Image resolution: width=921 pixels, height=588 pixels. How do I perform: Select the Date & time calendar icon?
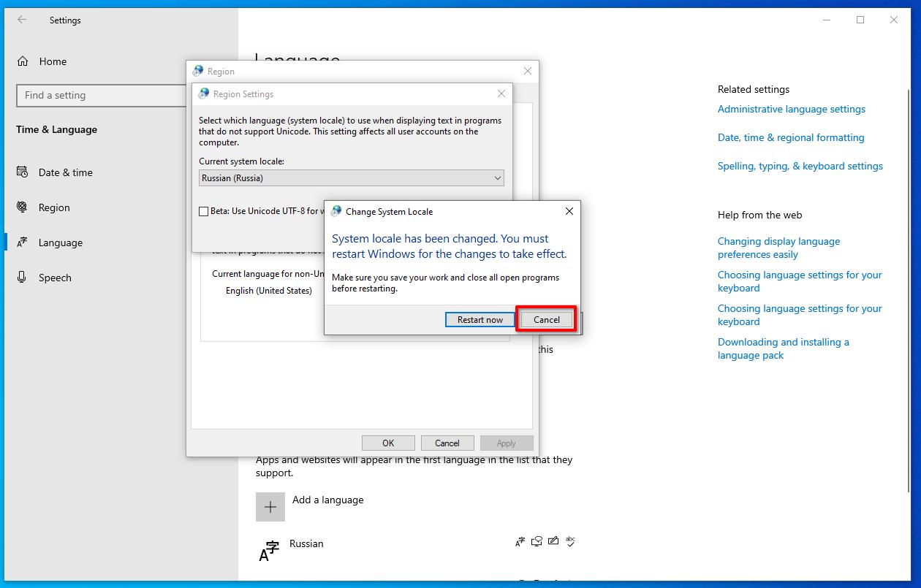coord(23,172)
